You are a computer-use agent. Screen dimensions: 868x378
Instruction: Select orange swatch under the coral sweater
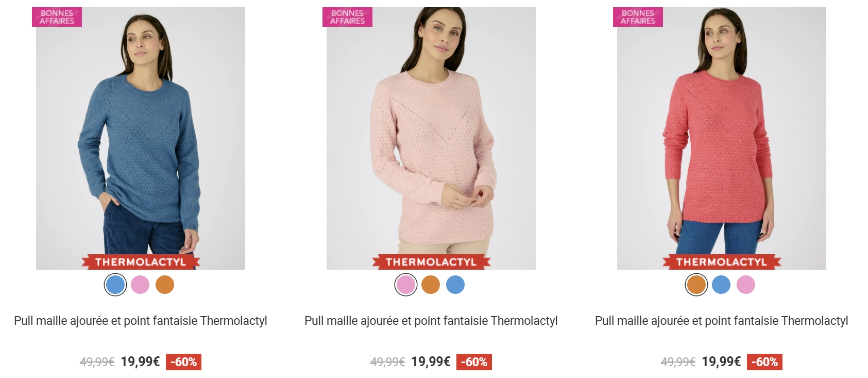click(x=696, y=285)
